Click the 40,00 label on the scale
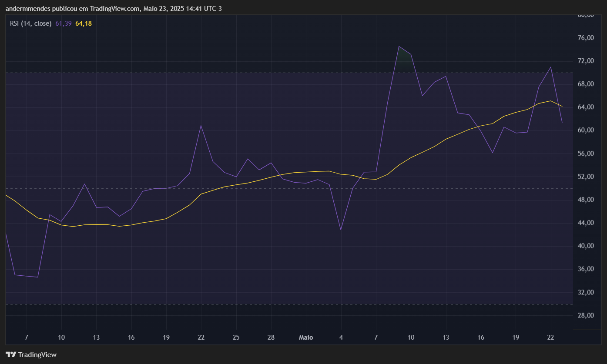The width and height of the screenshot is (607, 364). click(x=585, y=246)
